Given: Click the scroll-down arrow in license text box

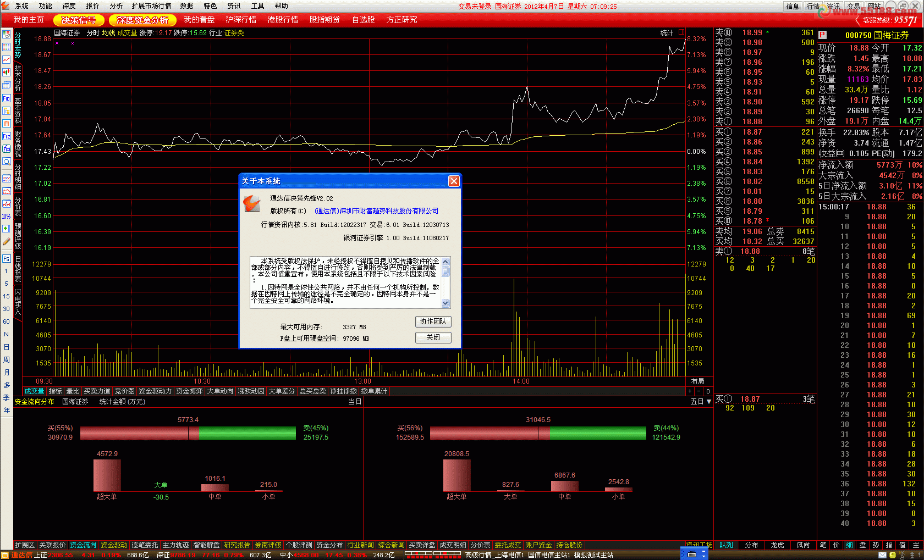Looking at the screenshot, I should [x=446, y=303].
